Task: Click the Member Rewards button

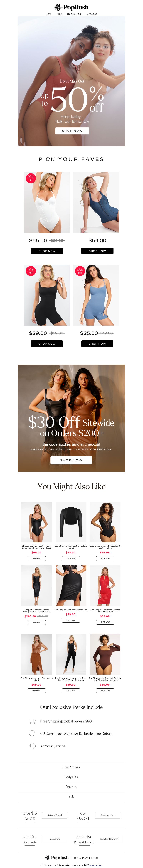Action: [x=109, y=839]
